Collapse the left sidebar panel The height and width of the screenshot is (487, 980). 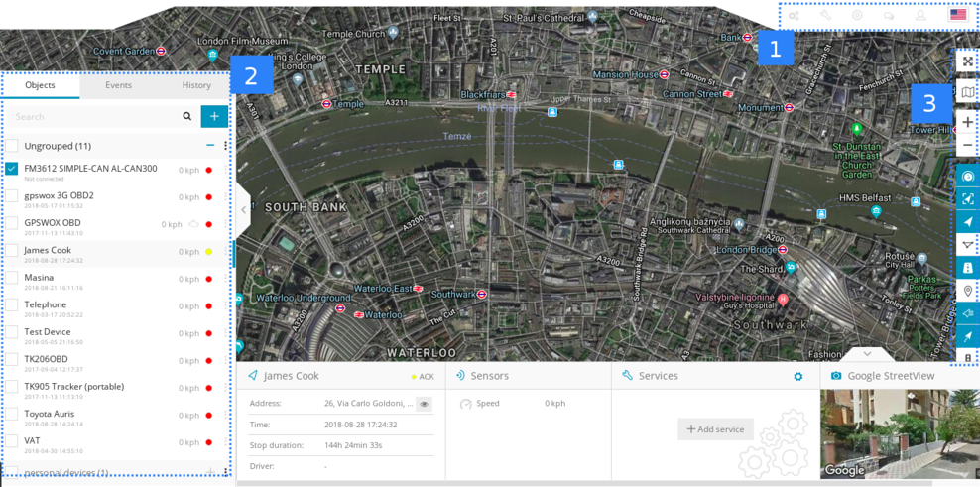tap(244, 210)
